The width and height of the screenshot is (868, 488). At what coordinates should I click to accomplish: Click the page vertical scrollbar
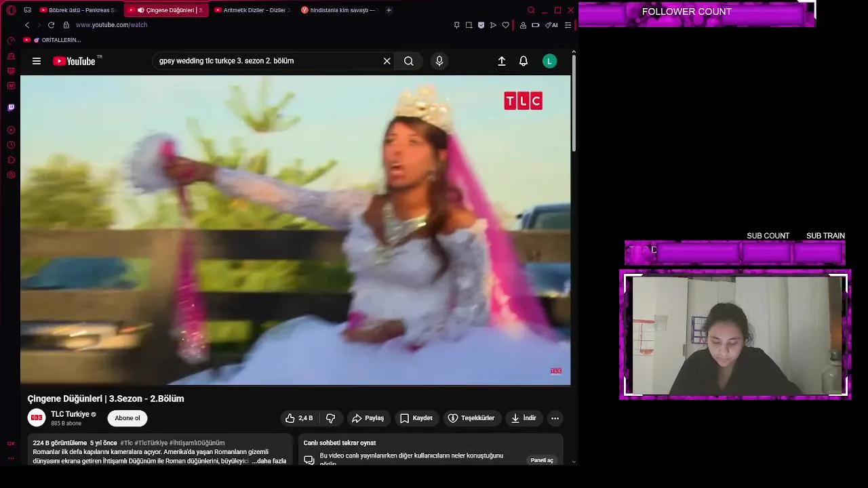(574, 102)
